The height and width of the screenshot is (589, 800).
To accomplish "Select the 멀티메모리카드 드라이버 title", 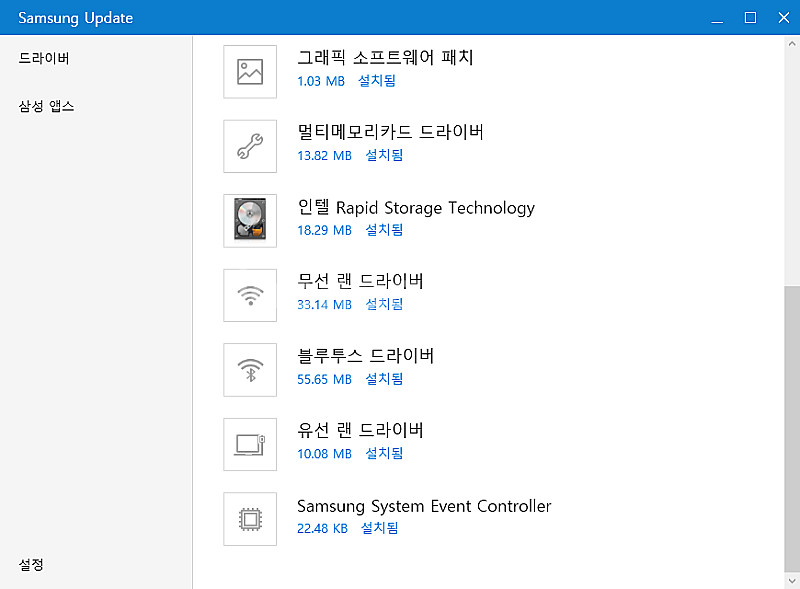I will (391, 132).
